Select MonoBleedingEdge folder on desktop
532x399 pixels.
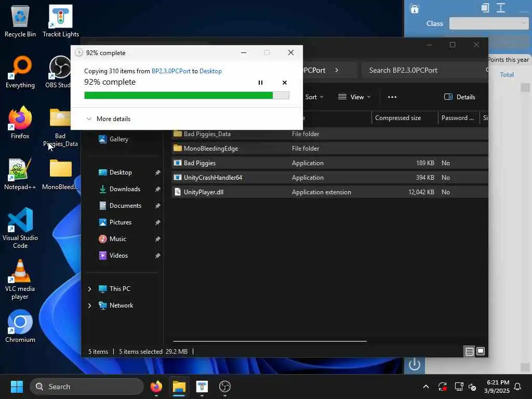point(60,174)
